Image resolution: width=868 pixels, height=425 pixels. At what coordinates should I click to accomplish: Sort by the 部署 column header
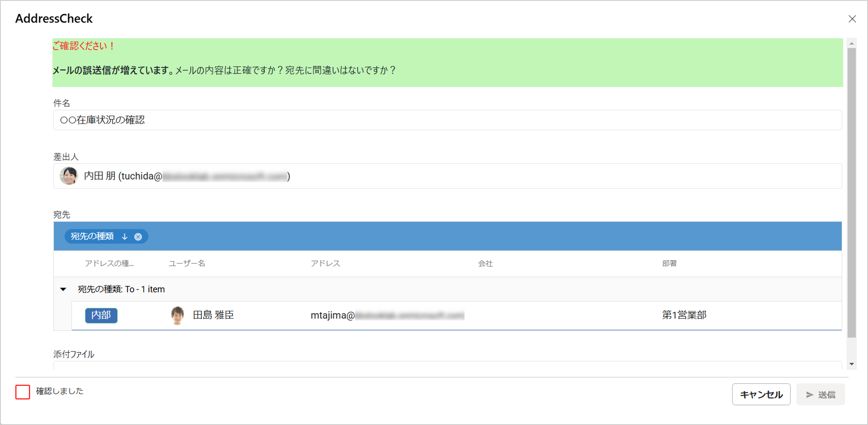tap(669, 264)
